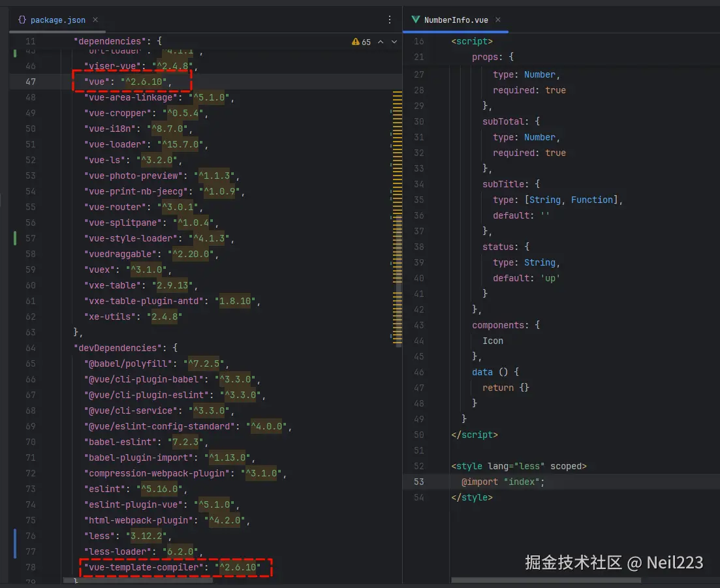Click the </style> closing tag
The height and width of the screenshot is (588, 720).
click(x=472, y=497)
